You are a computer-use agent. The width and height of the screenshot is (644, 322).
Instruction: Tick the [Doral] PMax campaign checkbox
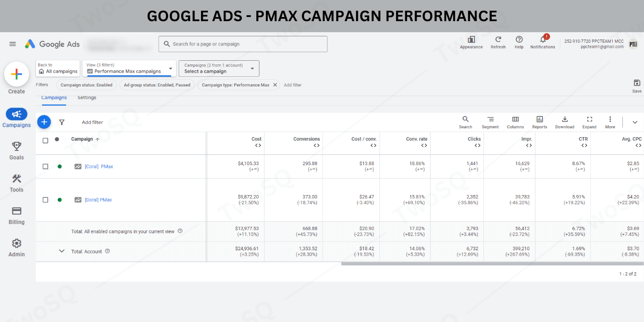pos(45,200)
